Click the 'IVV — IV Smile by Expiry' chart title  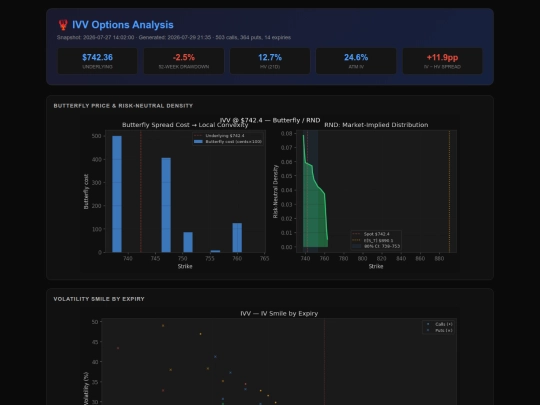279,313
